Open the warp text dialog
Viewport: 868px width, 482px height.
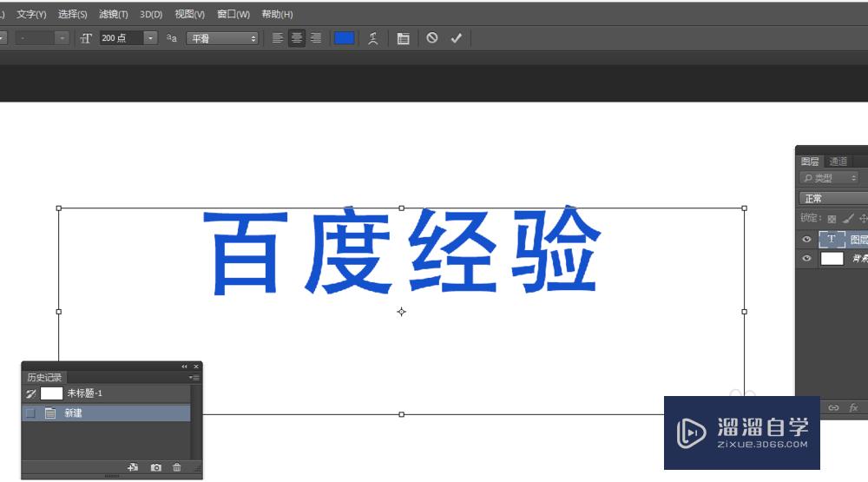tap(373, 38)
